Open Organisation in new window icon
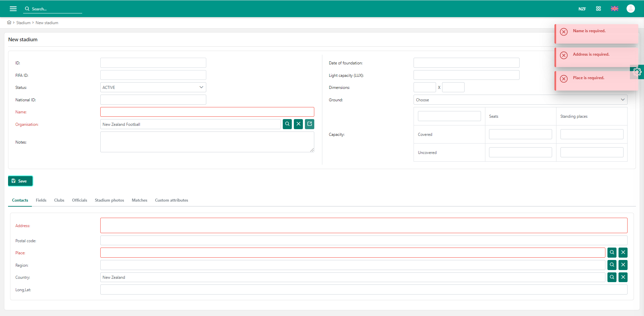The height and width of the screenshot is (316, 644). 310,124
